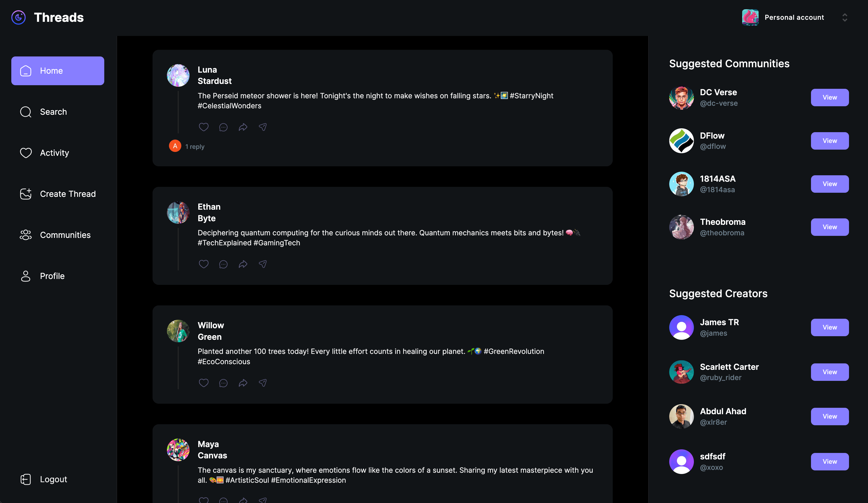Open Maya Canvas's profile avatar
This screenshot has width=868, height=503.
178,450
